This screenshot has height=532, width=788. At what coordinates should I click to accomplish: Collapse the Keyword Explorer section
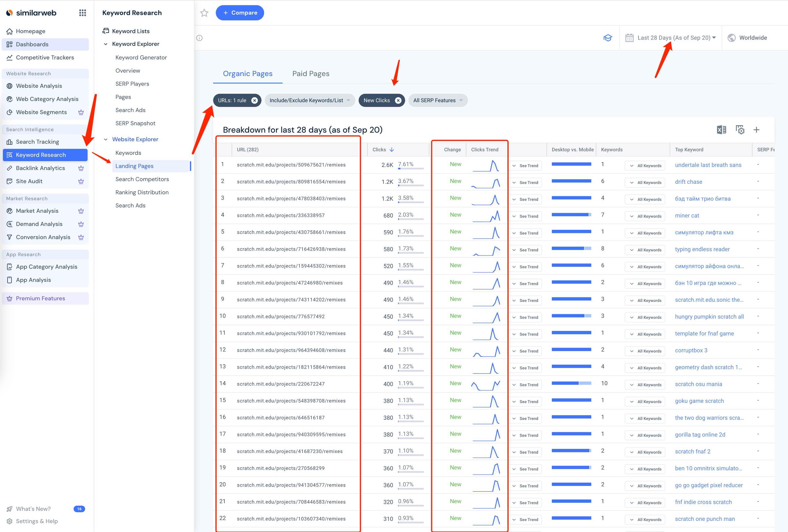click(105, 44)
